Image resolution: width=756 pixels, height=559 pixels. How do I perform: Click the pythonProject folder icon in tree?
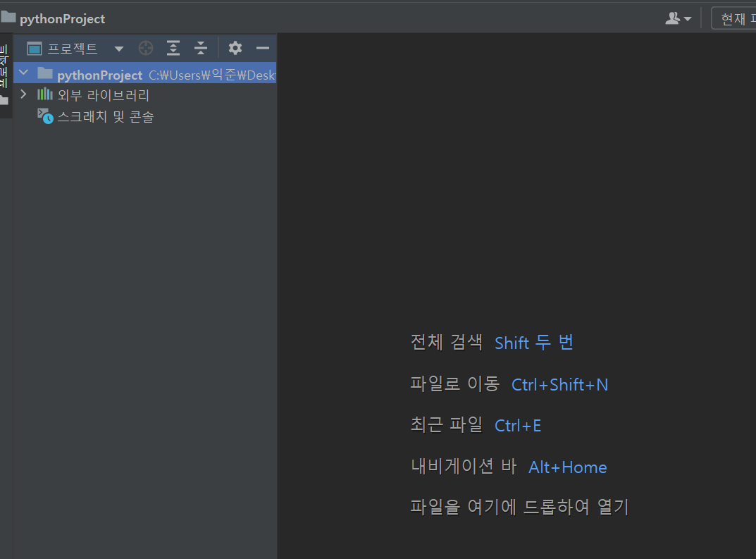click(x=45, y=73)
